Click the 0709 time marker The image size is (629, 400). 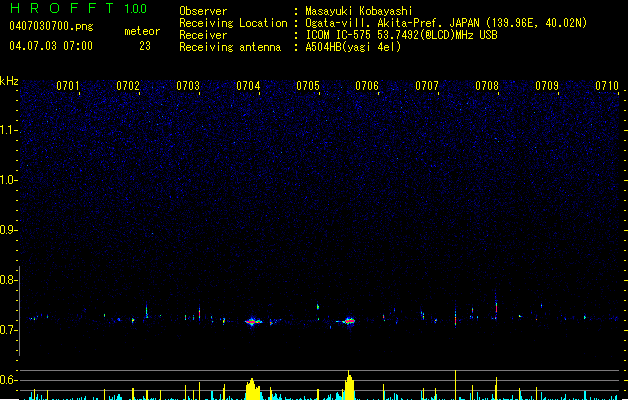click(x=547, y=86)
